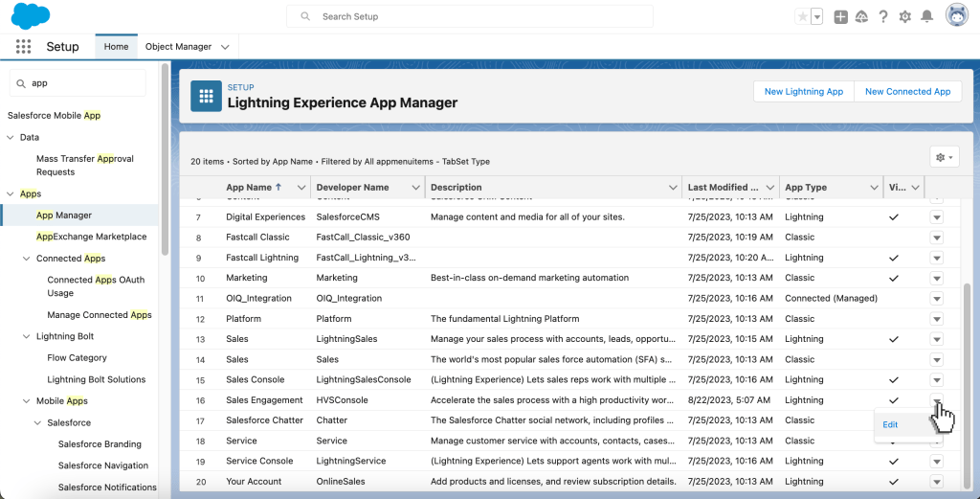This screenshot has height=499, width=980.
Task: Select App Manager in the sidebar
Action: click(64, 215)
